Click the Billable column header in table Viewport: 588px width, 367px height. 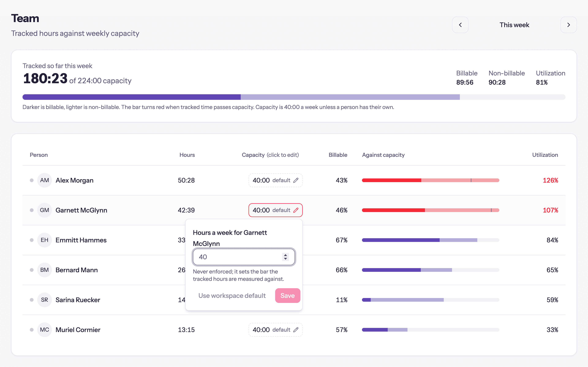click(x=338, y=155)
